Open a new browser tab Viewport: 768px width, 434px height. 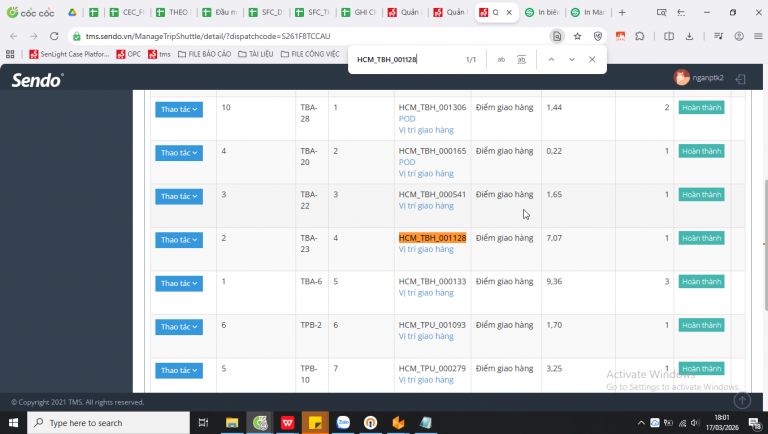pyautogui.click(x=622, y=12)
